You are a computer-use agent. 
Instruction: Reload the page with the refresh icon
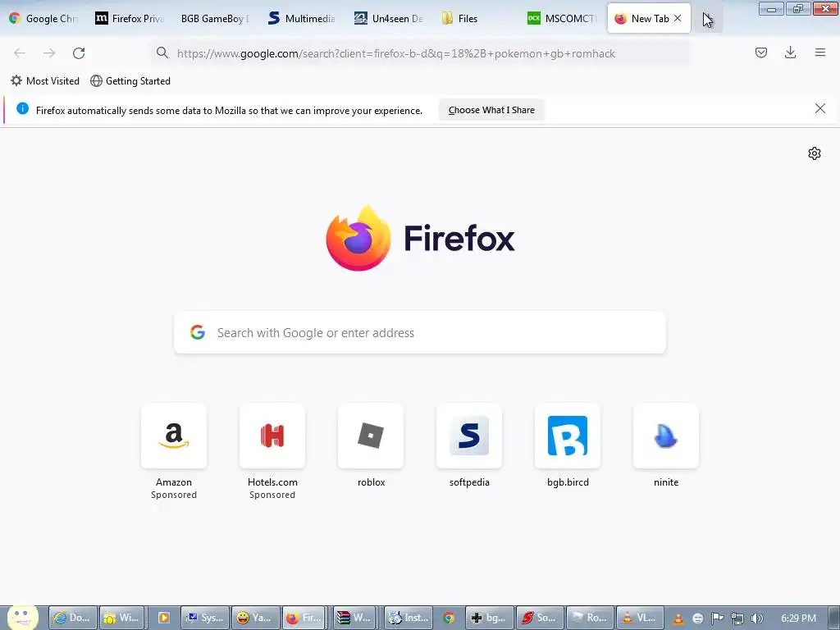(x=79, y=53)
